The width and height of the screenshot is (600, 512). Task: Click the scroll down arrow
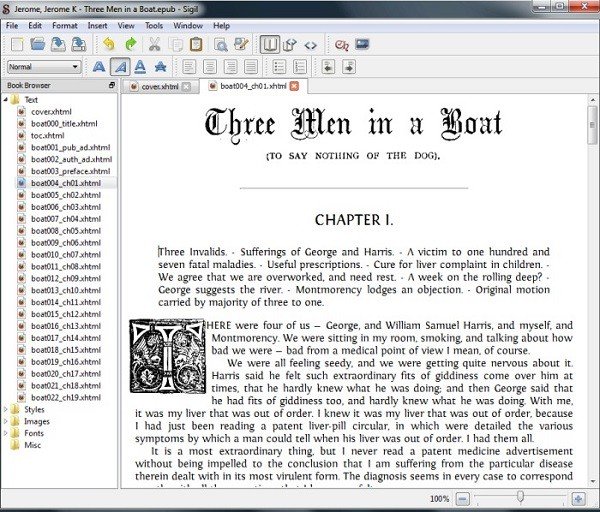click(x=592, y=481)
